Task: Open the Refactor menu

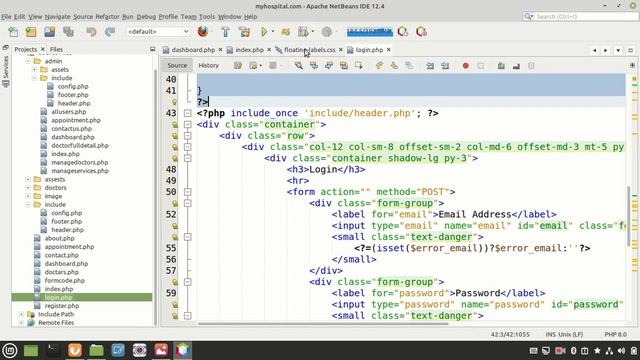Action: (107, 17)
